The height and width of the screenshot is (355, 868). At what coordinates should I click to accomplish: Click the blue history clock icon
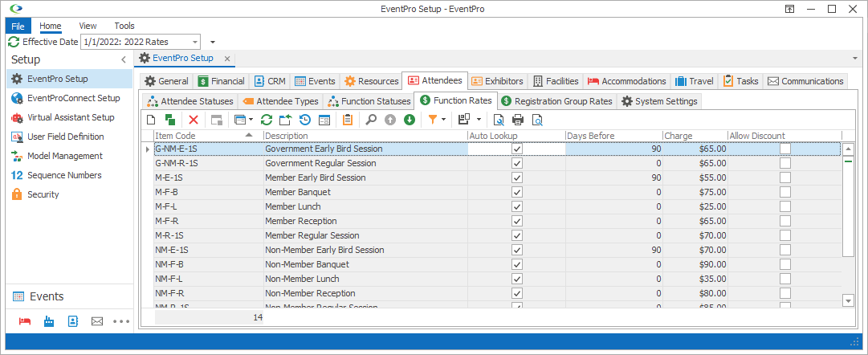[305, 119]
